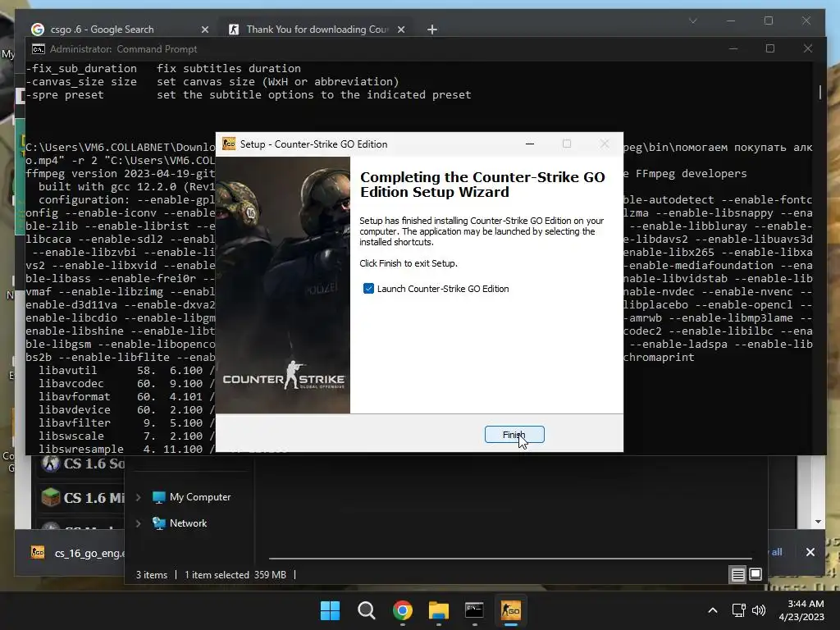Maximize the Administrator Command Prompt window

pyautogui.click(x=769, y=48)
